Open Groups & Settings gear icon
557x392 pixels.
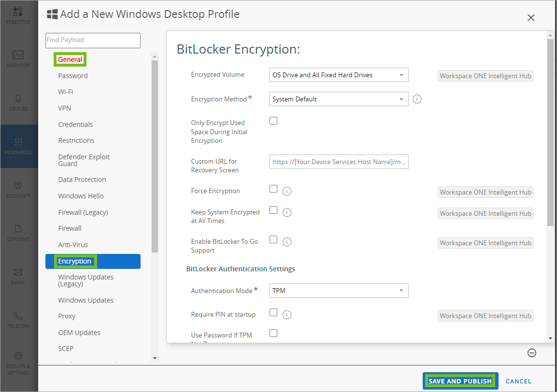(18, 355)
